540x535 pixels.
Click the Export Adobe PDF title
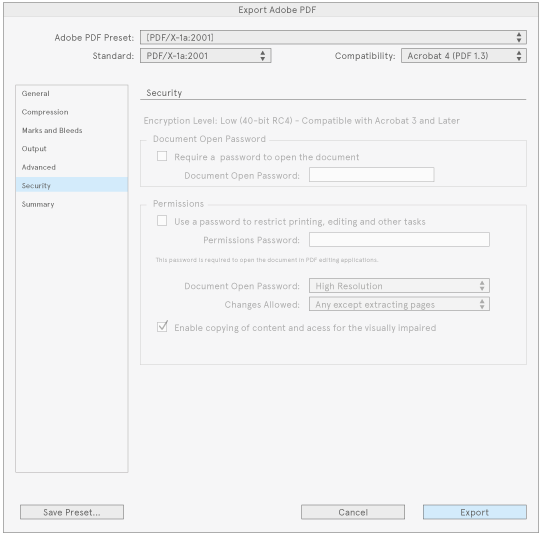click(277, 10)
